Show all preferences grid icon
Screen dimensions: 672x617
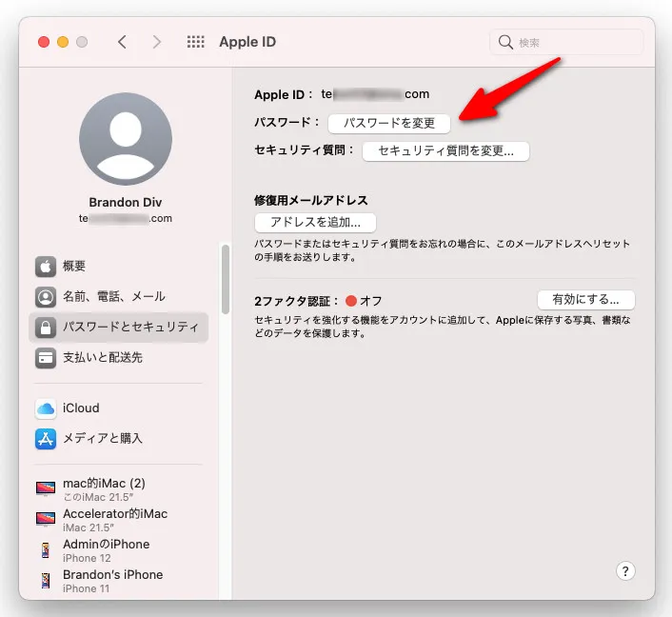coord(196,42)
